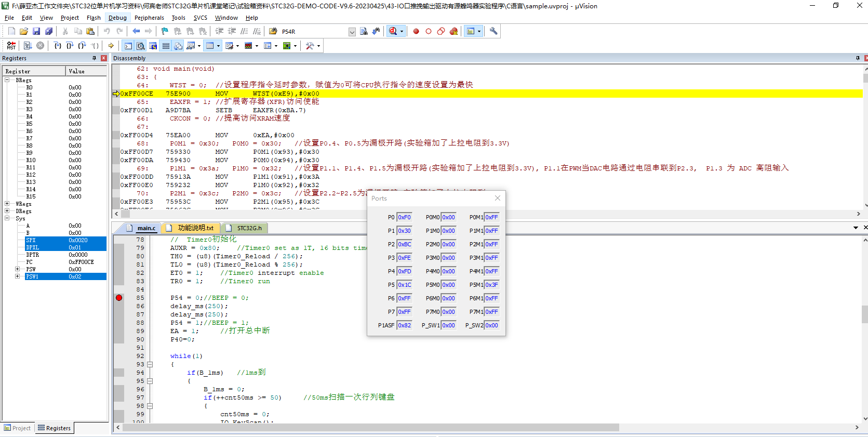The height and width of the screenshot is (437, 868).
Task: Insert a breakpoint with the red dot icon
Action: point(416,31)
